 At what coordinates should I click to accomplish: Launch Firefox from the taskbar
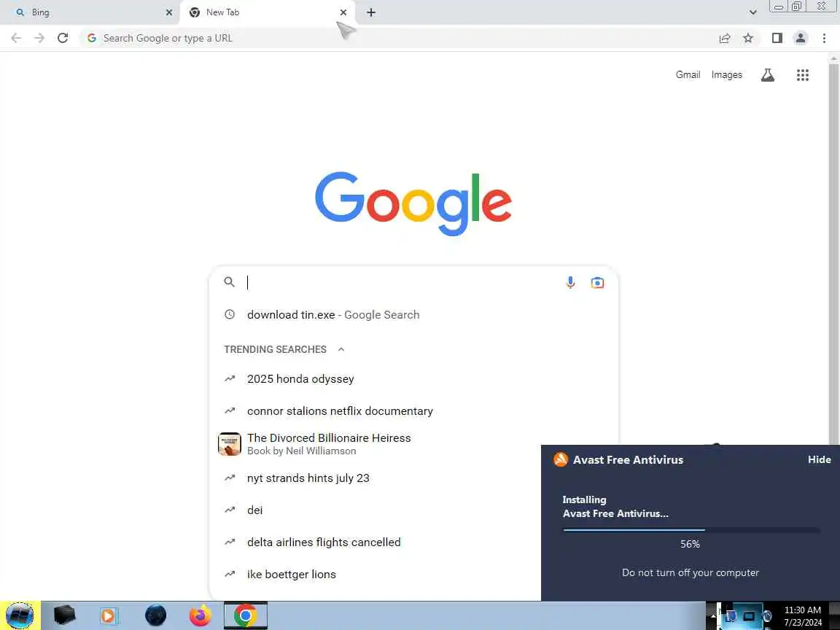click(x=201, y=615)
